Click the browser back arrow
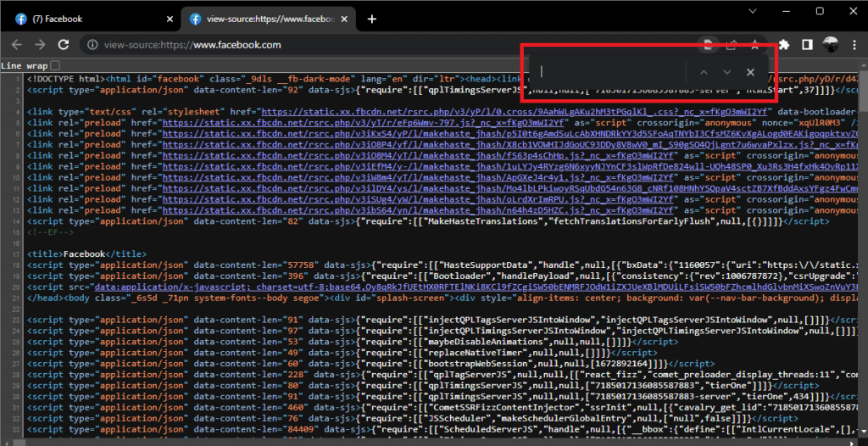The height and width of the screenshot is (446, 868). coord(17,45)
